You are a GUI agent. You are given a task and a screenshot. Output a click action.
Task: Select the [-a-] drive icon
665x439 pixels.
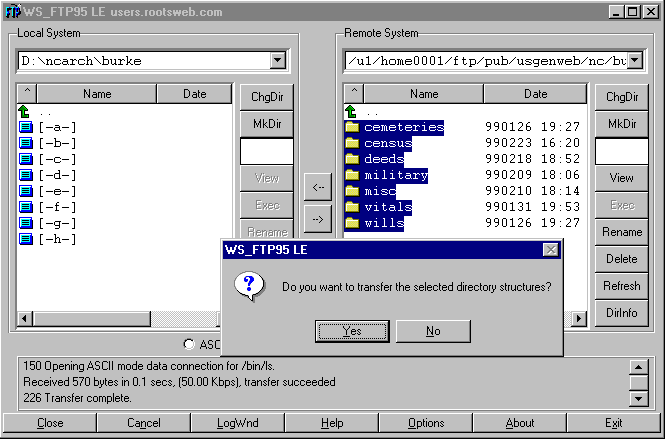pos(26,127)
